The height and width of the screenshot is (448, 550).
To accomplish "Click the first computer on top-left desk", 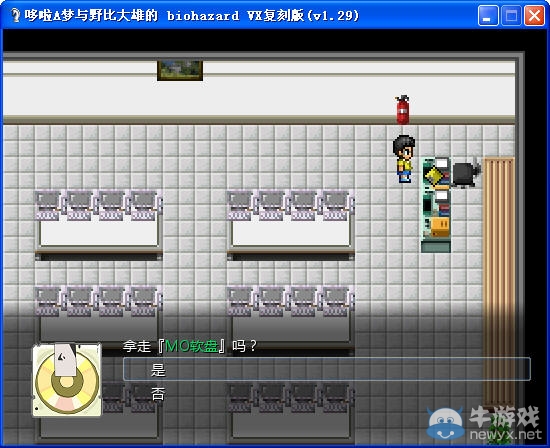I will click(48, 206).
